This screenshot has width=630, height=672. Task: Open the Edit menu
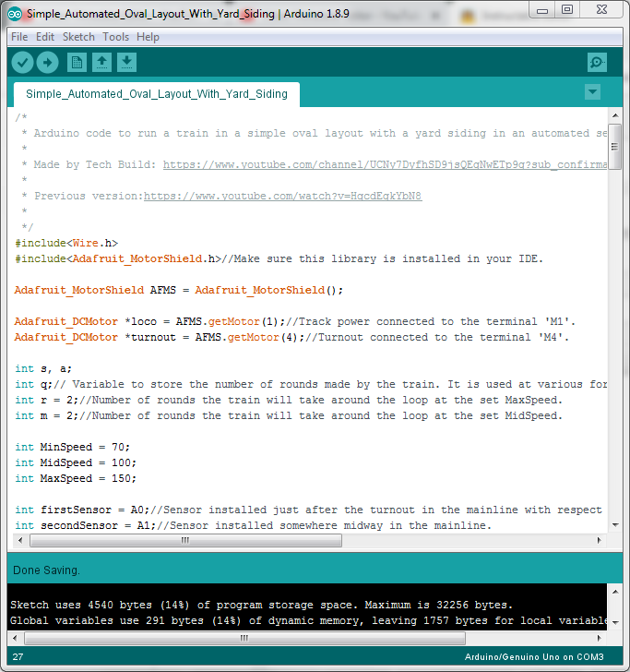(x=45, y=37)
